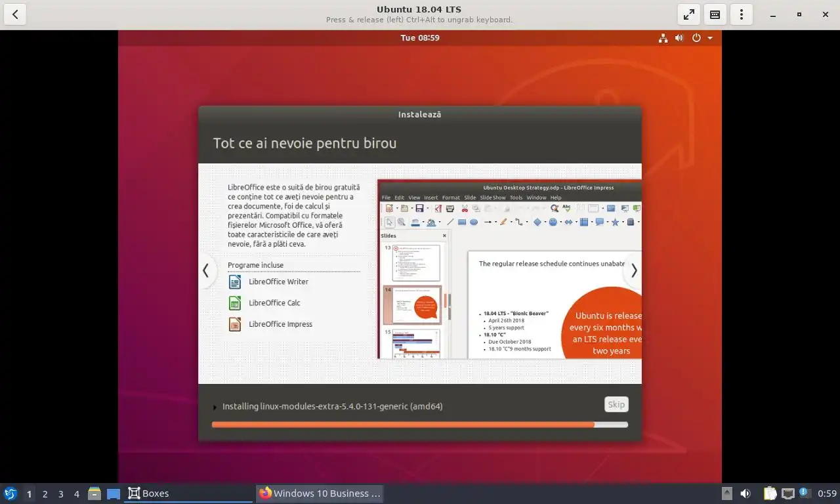Switch to workspace 2
This screenshot has width=840, height=504.
tap(45, 493)
